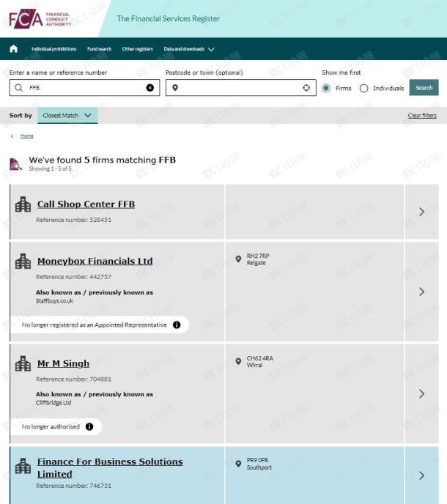Click the Search button
This screenshot has height=504, width=447.
424,87
